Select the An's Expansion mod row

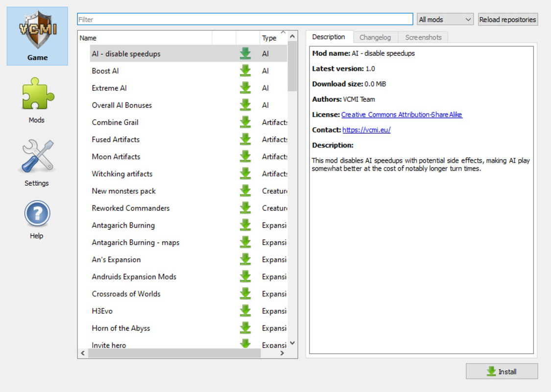(189, 260)
